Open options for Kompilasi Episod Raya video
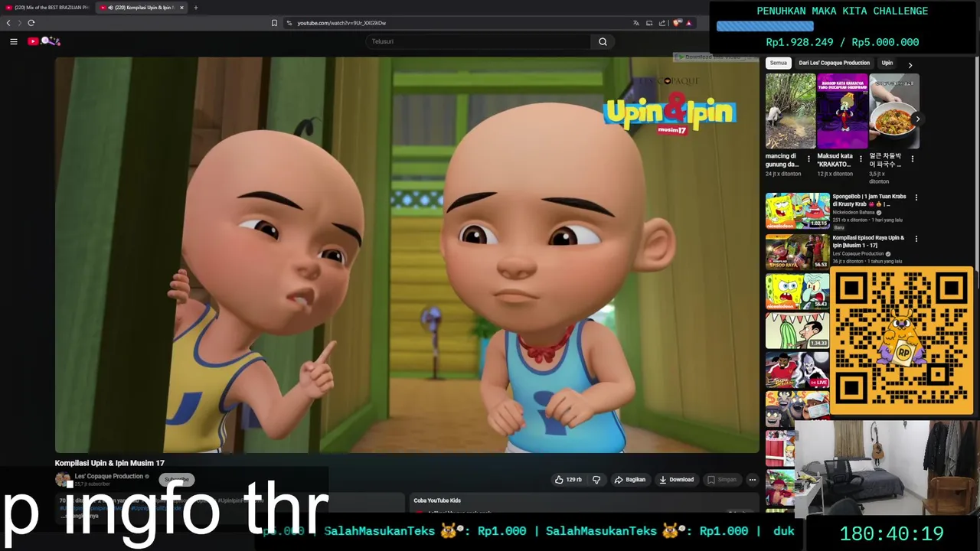The width and height of the screenshot is (980, 551). (916, 239)
